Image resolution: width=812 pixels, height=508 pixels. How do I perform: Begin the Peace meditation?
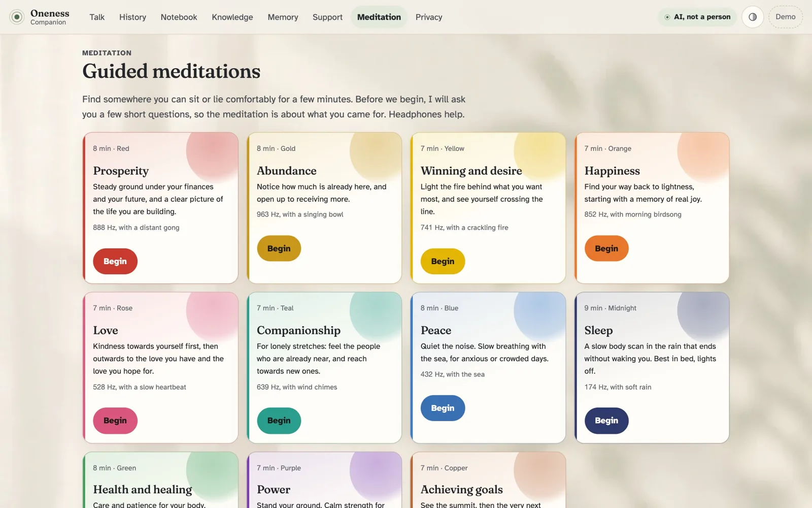pyautogui.click(x=443, y=408)
